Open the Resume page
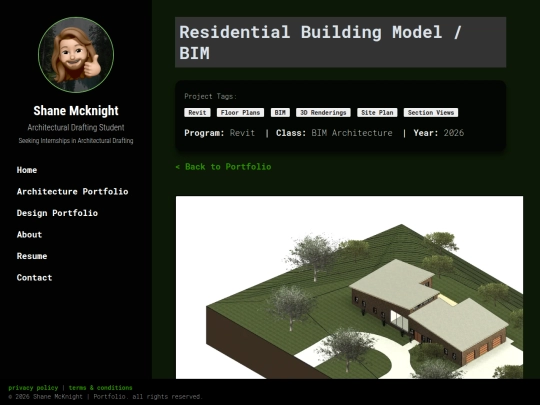Viewport: 540px width, 405px height. [32, 256]
